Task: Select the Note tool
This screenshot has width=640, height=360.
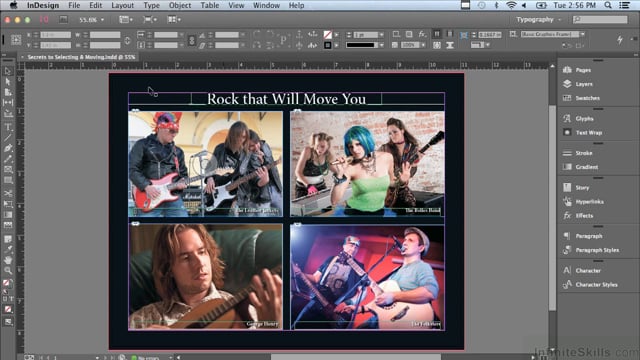Action: coord(8,239)
